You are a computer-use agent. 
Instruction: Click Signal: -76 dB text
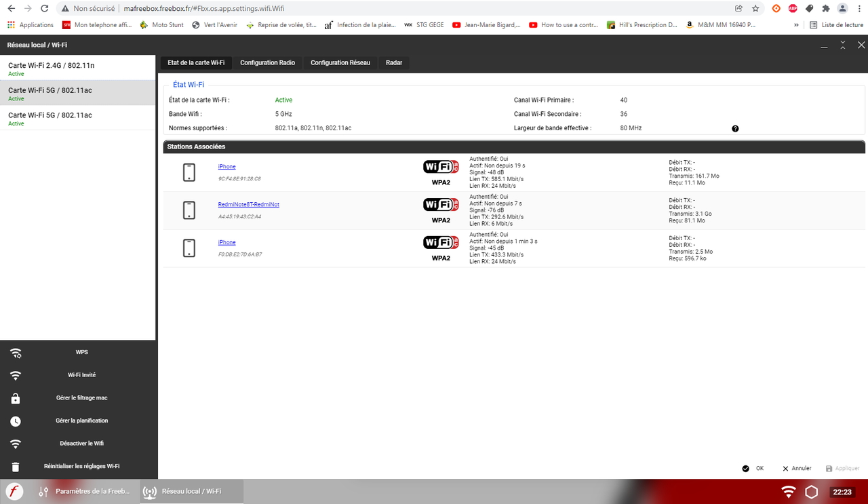coord(486,210)
